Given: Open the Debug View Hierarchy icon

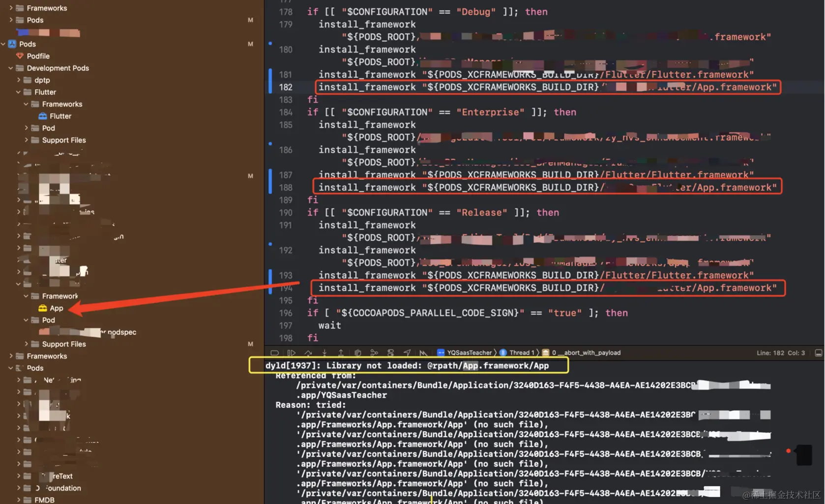Looking at the screenshot, I should click(x=358, y=353).
